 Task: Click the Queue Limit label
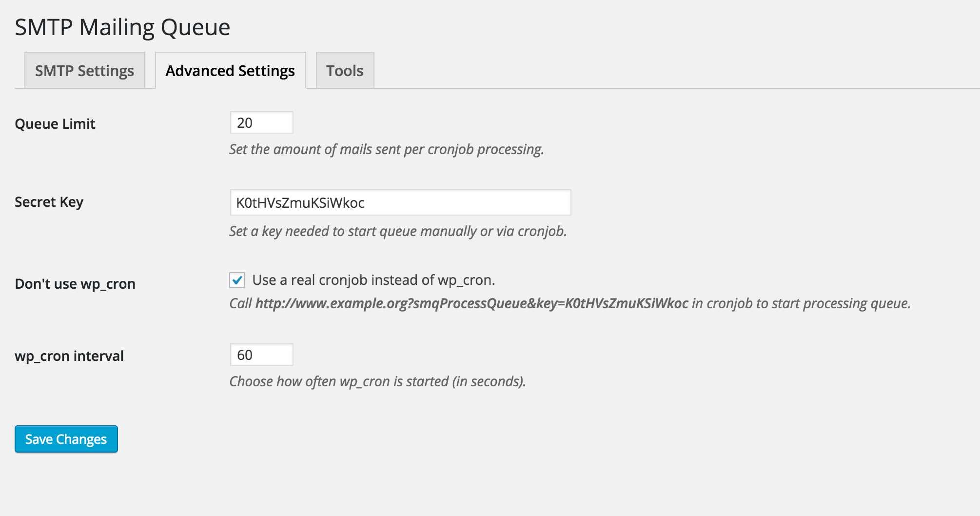[55, 124]
